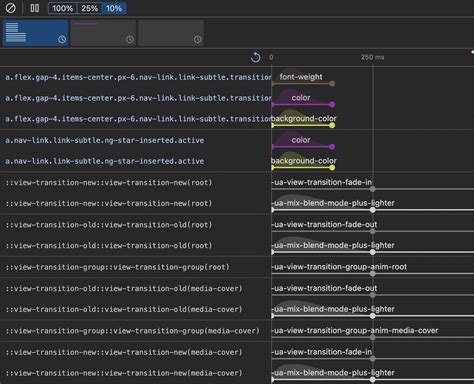Click ::view-transition-old(root) element in fade-out row
The image size is (474, 384).
point(109,225)
